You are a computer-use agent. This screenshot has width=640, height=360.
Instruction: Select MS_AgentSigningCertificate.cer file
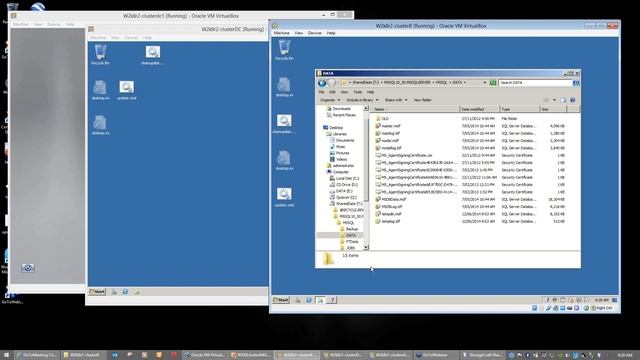pyautogui.click(x=470, y=155)
